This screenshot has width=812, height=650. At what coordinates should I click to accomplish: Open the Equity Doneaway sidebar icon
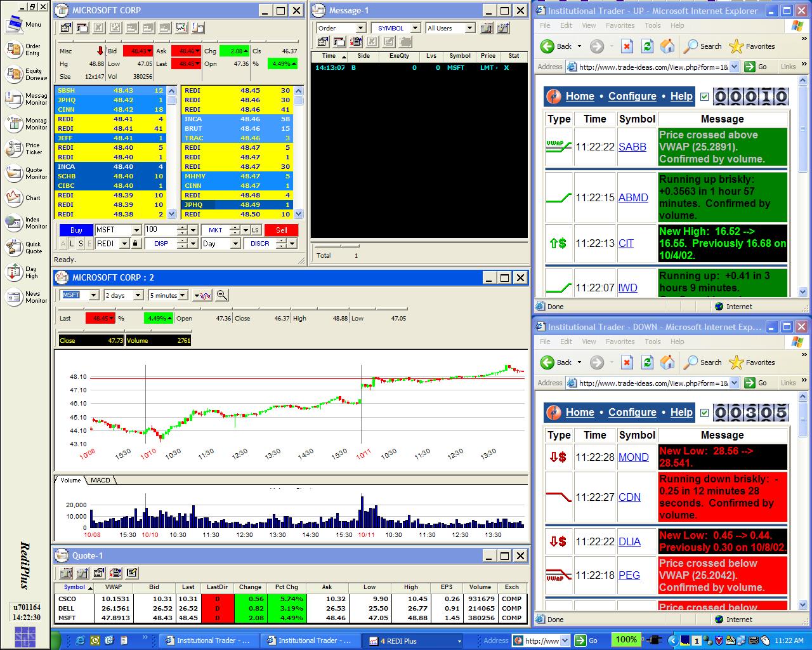coord(14,74)
